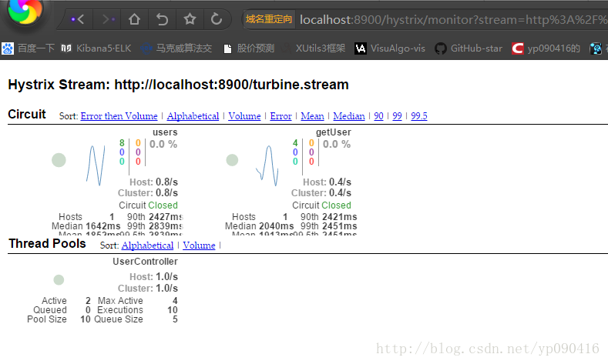Open the VisuAlgo-vis bookmark
The image size is (608, 364).
point(390,48)
